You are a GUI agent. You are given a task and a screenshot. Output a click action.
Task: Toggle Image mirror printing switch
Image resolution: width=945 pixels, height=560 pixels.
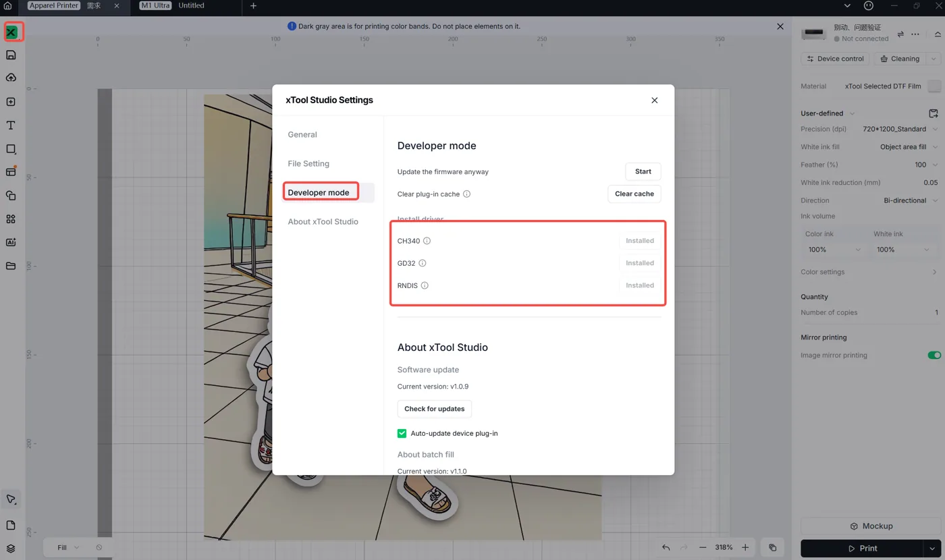tap(934, 355)
